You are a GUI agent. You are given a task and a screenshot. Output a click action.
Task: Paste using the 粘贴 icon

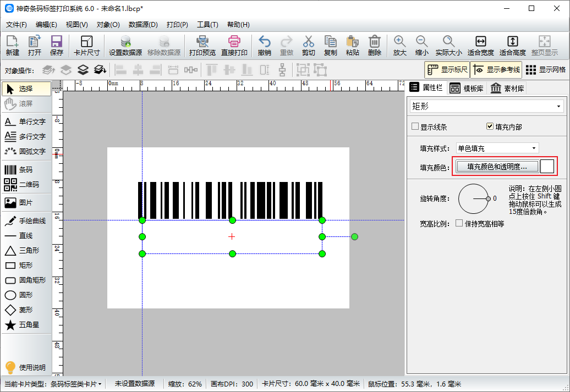[x=352, y=46]
